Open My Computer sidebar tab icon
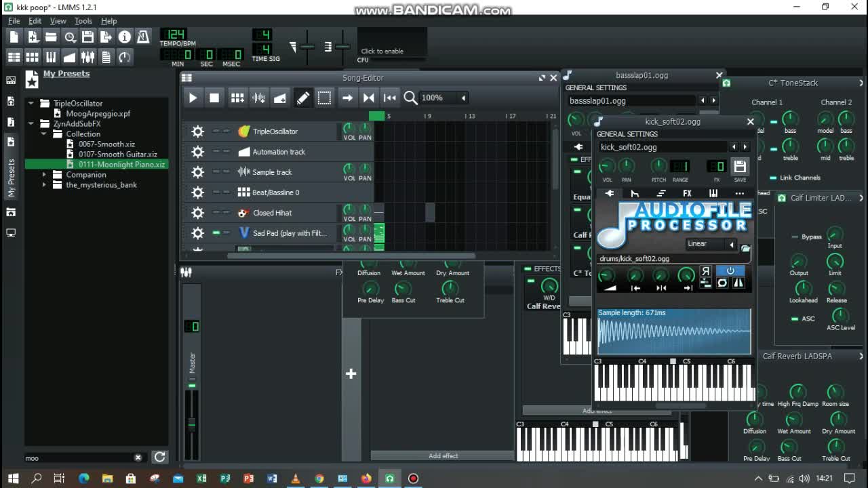 (x=11, y=232)
